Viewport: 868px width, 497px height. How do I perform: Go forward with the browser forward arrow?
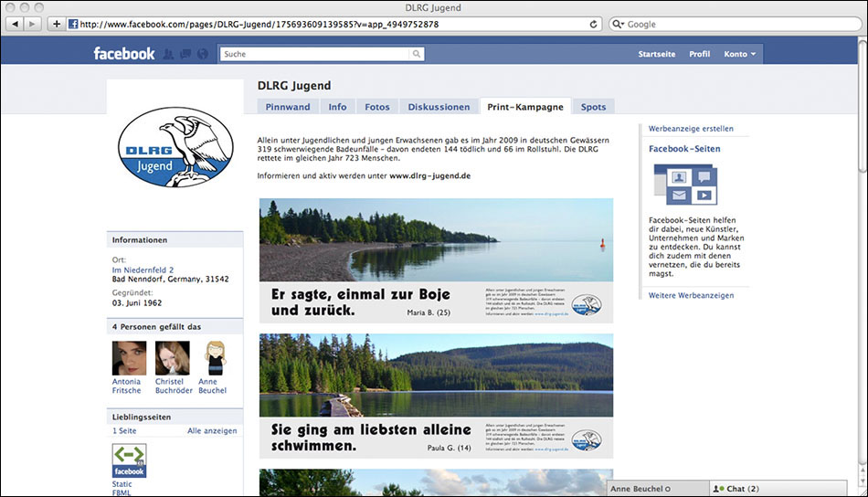click(32, 24)
